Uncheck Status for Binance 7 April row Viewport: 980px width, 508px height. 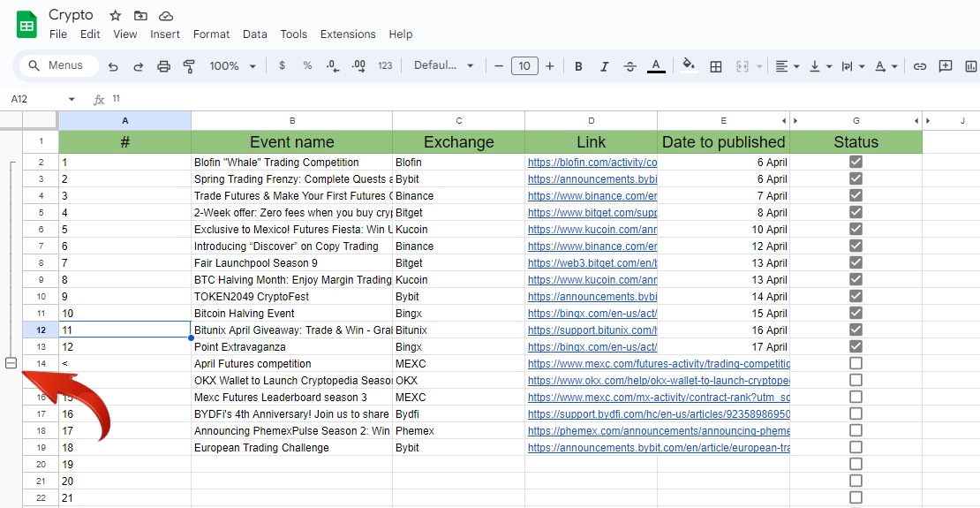tap(856, 196)
